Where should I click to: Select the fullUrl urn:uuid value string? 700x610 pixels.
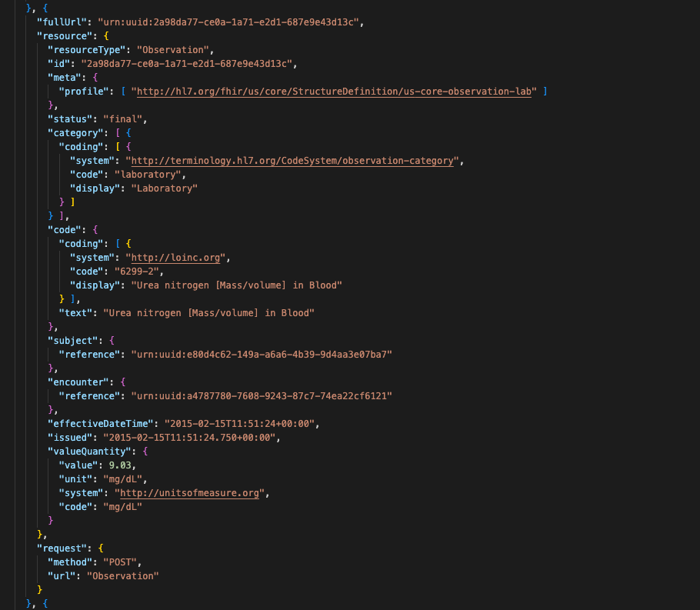click(x=228, y=22)
